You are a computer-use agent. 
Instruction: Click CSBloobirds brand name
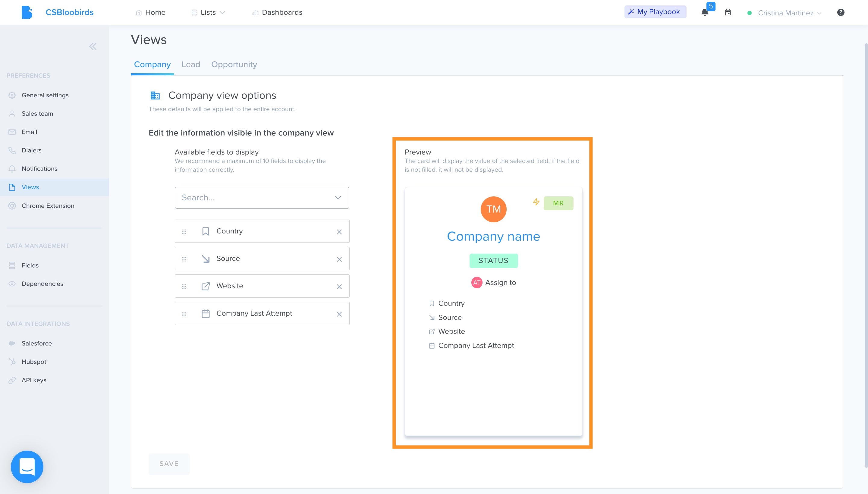point(69,13)
